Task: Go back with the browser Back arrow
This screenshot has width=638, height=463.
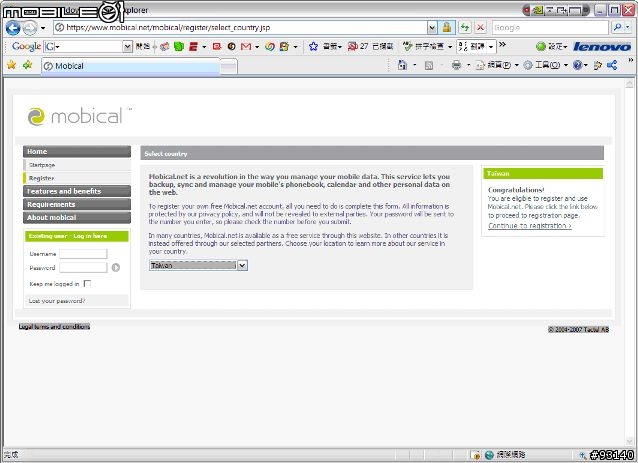Action: click(x=13, y=28)
